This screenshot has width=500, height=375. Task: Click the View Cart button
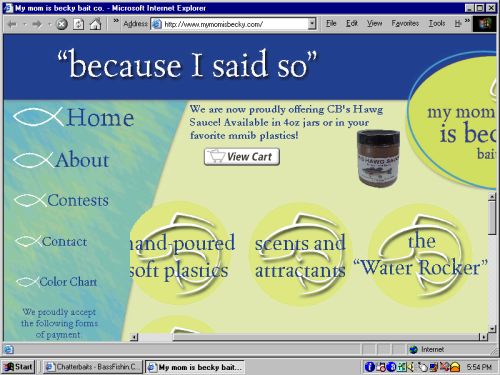[242, 156]
